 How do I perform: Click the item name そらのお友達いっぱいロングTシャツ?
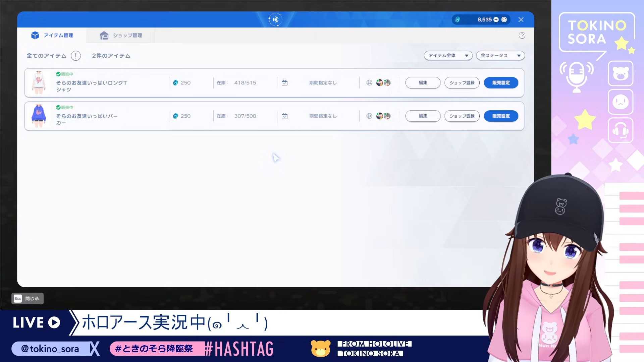point(91,86)
